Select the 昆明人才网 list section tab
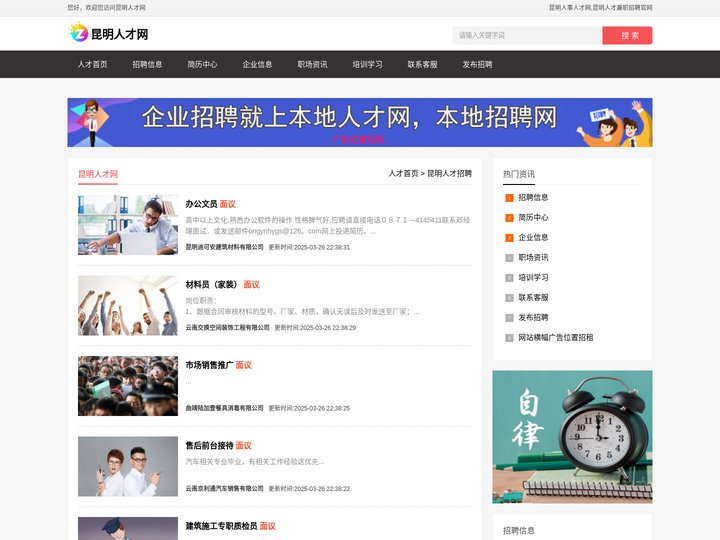Screen dimensions: 720x540 98,174
